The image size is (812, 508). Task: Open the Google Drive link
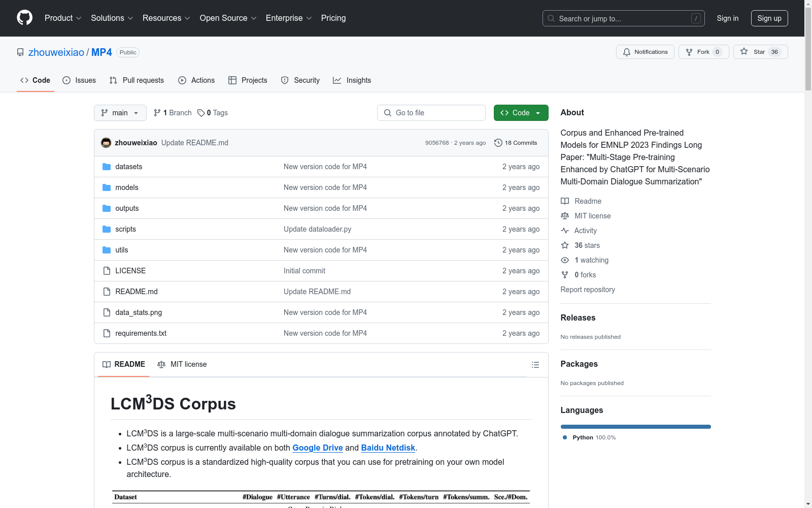(318, 448)
